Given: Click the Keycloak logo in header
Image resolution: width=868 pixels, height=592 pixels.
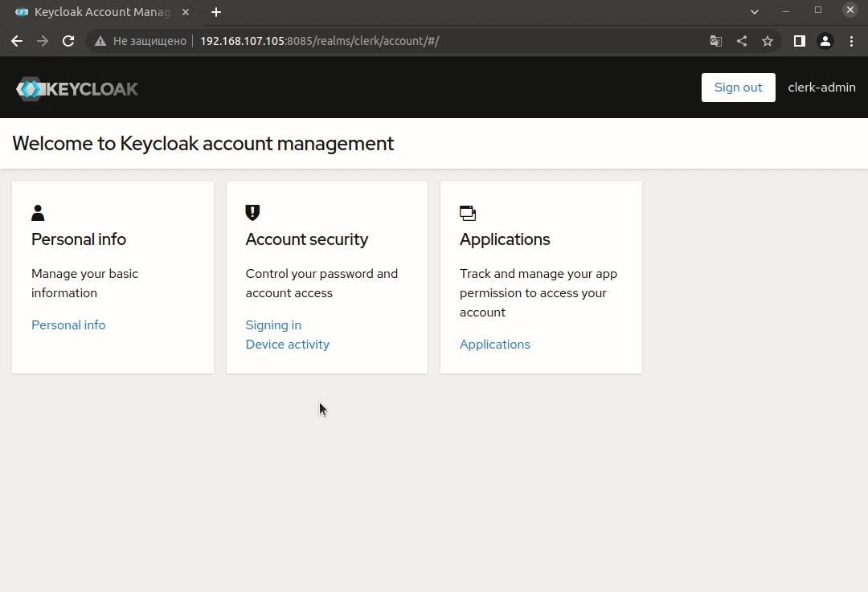Looking at the screenshot, I should coord(77,88).
